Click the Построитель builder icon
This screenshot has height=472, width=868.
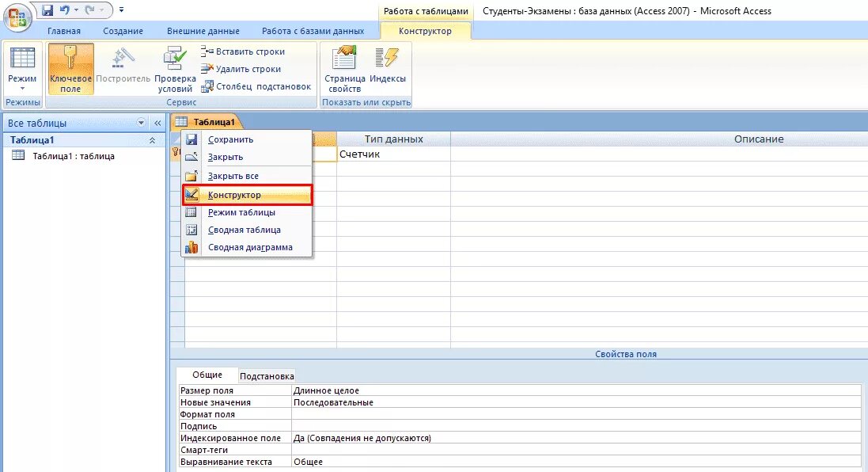(123, 58)
